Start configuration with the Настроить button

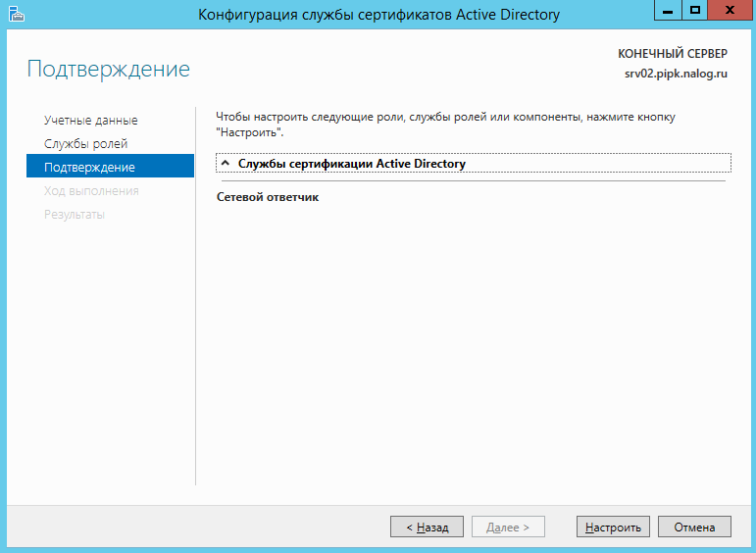pos(613,527)
